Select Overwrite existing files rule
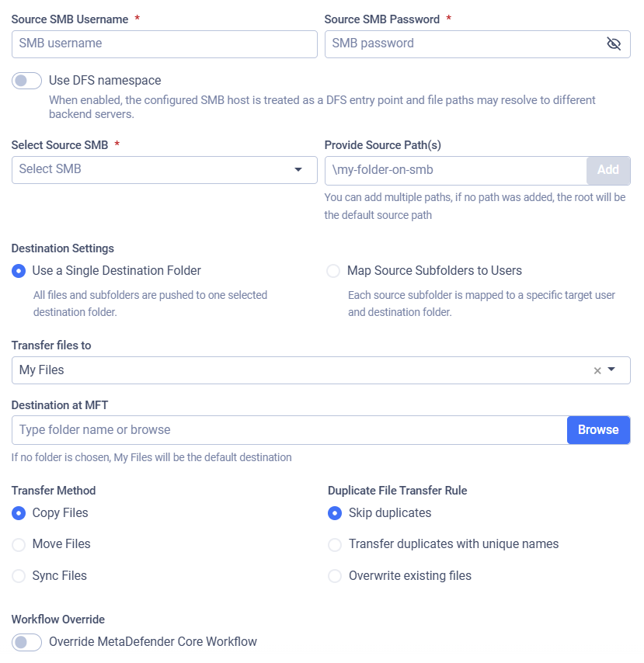 [x=335, y=576]
